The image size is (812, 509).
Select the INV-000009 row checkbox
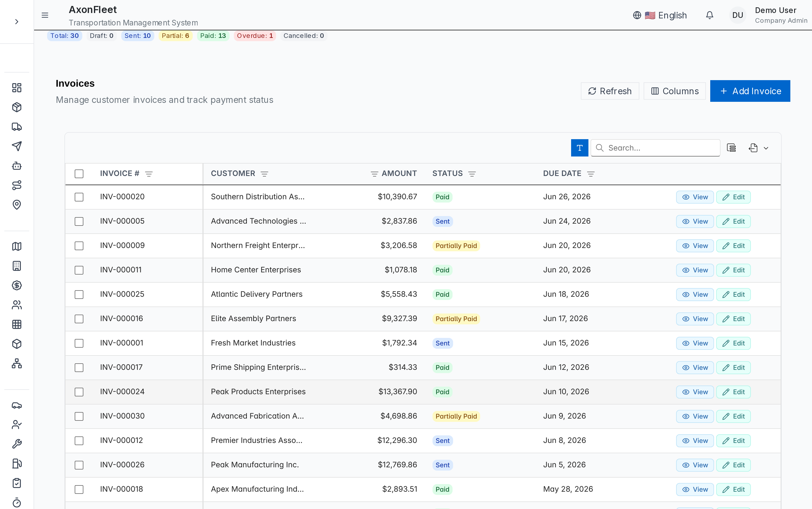79,246
